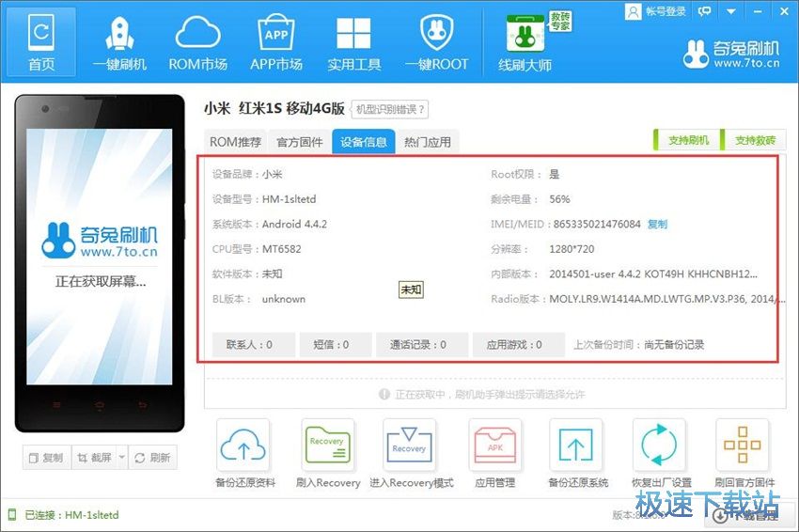Image resolution: width=799 pixels, height=532 pixels.
Task: Click 设备型号 value HM-1sltetd
Action: (289, 198)
